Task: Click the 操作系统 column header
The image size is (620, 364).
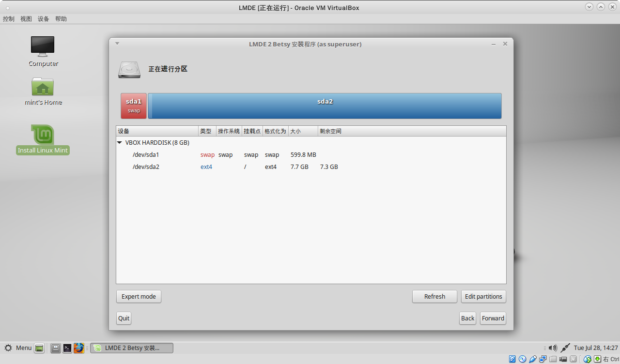Action: pos(229,131)
